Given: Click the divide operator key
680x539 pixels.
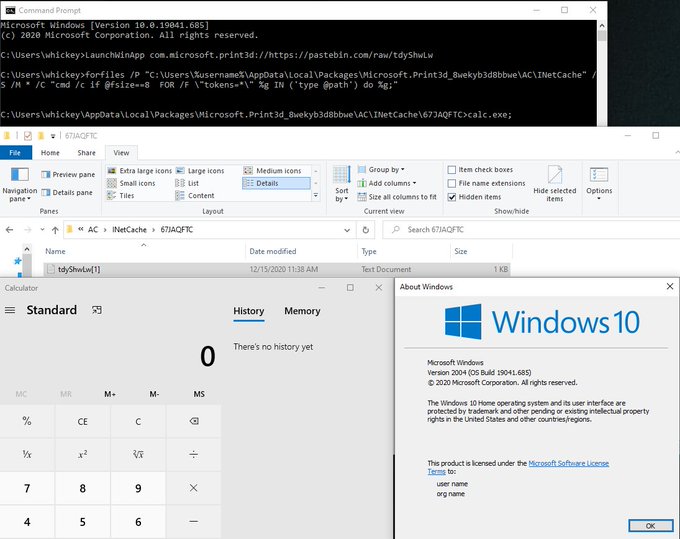Looking at the screenshot, I should coord(194,454).
